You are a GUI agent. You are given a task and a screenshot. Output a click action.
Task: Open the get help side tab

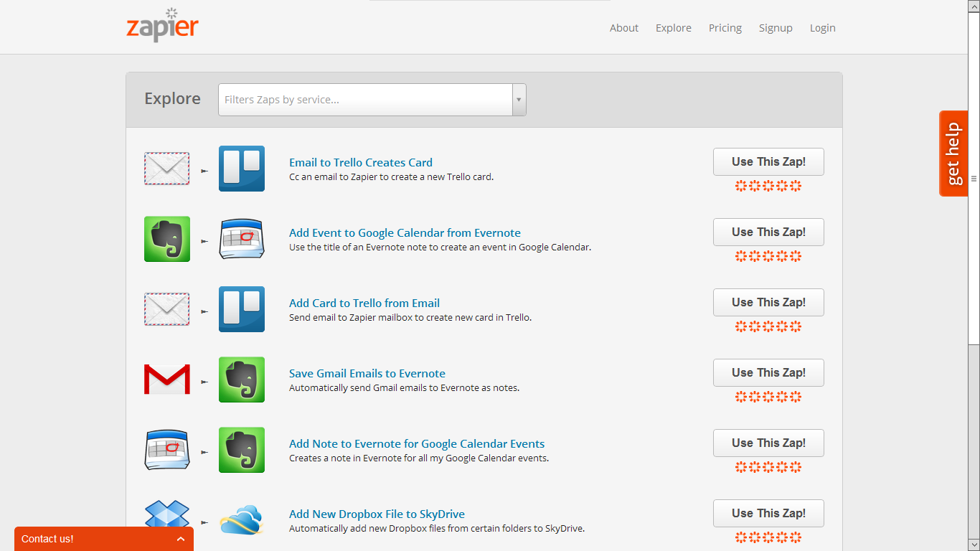(953, 154)
